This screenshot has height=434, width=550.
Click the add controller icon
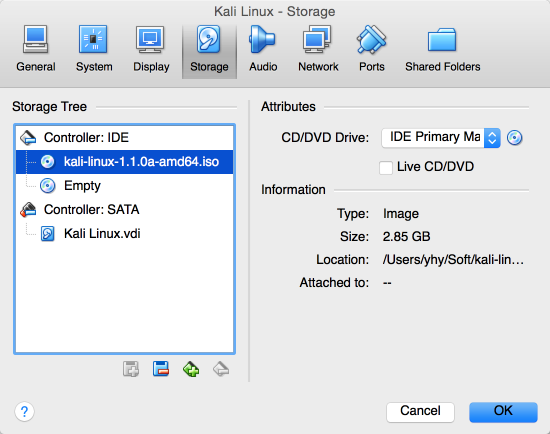click(x=191, y=369)
